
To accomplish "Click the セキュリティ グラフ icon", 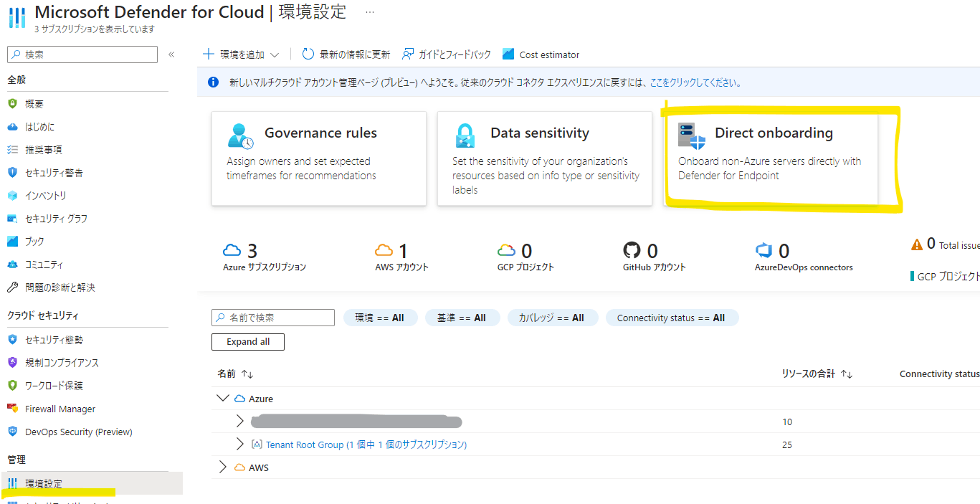I will click(12, 219).
